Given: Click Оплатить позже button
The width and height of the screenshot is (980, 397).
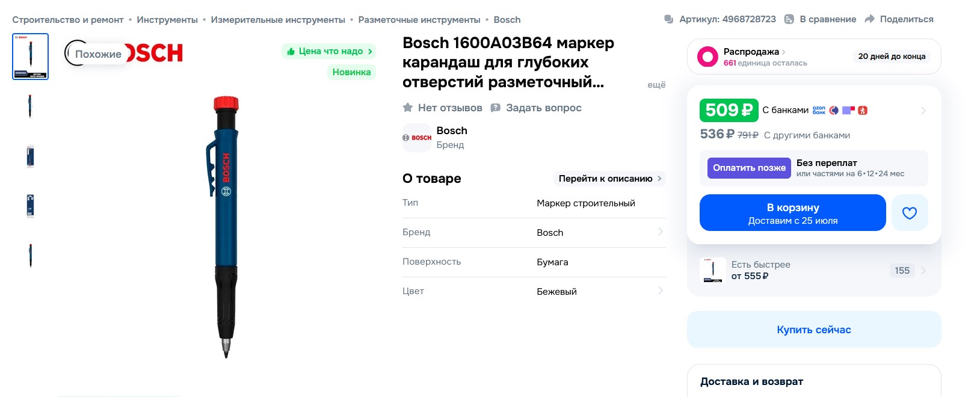Looking at the screenshot, I should coord(749,168).
